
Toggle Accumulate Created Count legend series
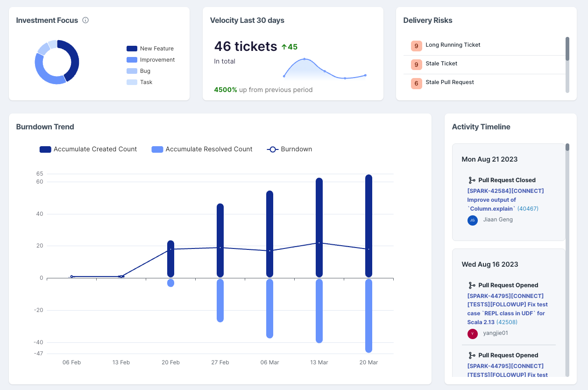coord(88,149)
